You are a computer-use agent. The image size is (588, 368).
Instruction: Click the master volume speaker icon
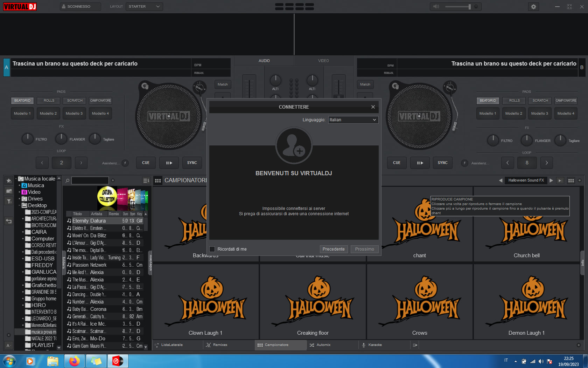pos(436,7)
